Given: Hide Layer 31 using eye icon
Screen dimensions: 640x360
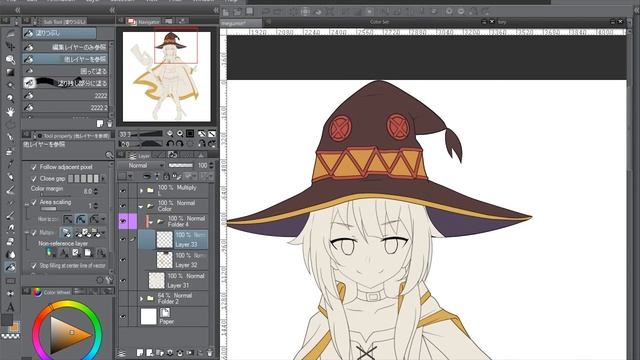Looking at the screenshot, I should (123, 280).
